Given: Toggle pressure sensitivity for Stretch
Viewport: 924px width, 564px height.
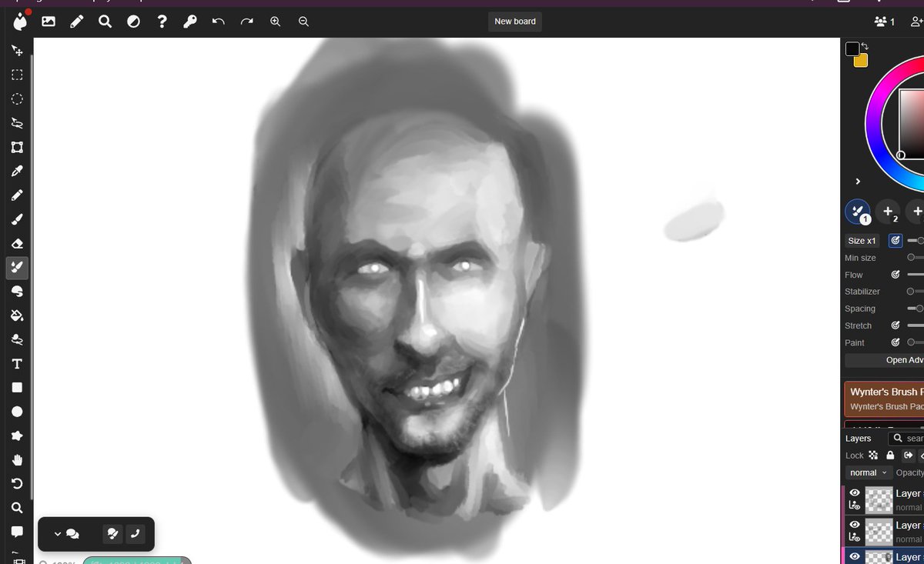Looking at the screenshot, I should (896, 325).
